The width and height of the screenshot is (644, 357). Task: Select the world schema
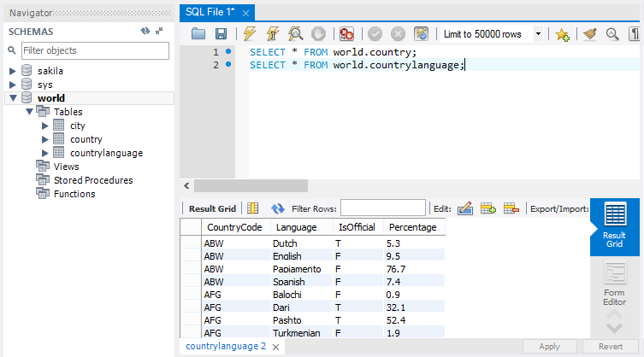51,98
